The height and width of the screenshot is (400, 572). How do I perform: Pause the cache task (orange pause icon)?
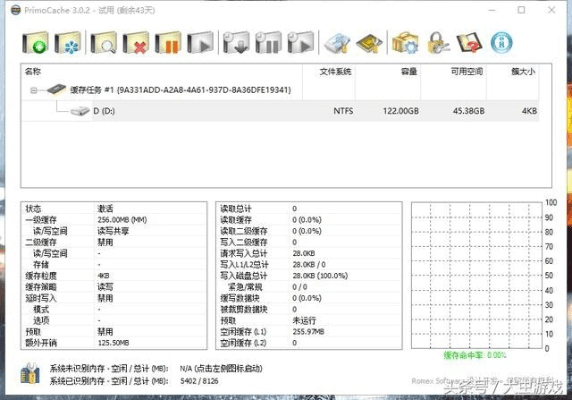168,43
